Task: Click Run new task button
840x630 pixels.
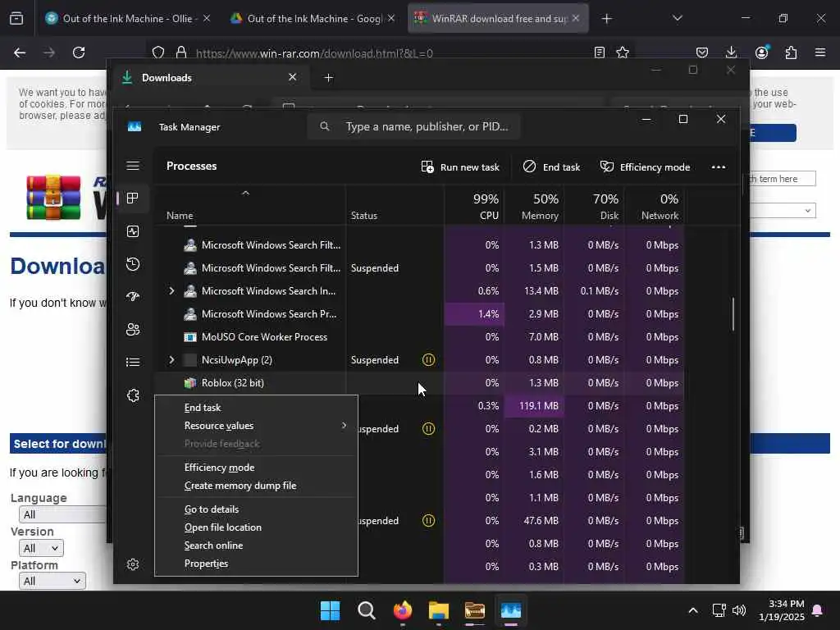Action: tap(460, 167)
